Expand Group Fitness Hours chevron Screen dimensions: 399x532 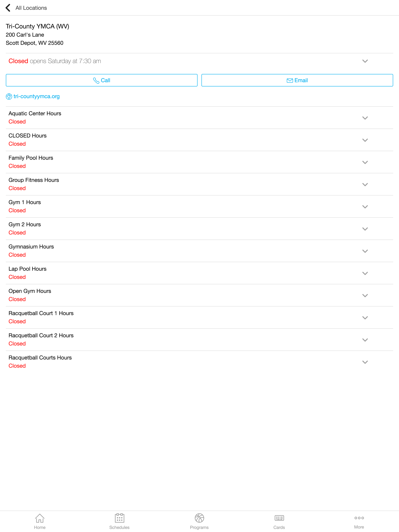click(365, 184)
